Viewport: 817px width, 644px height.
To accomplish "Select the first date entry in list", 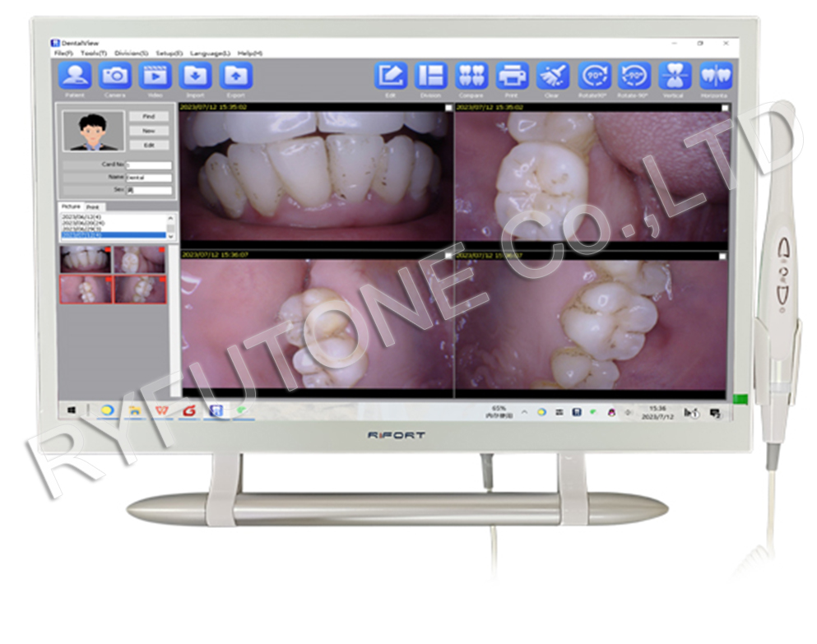I will 114,217.
